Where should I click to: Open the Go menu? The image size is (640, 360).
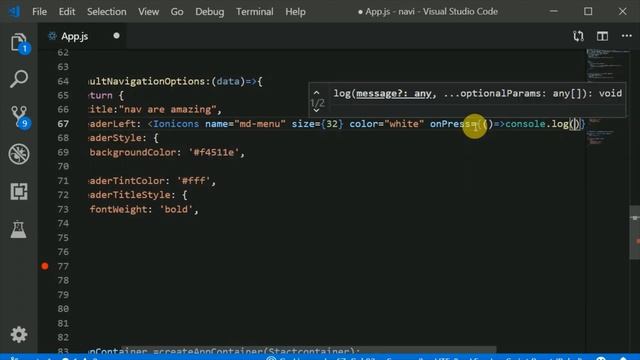[x=177, y=11]
